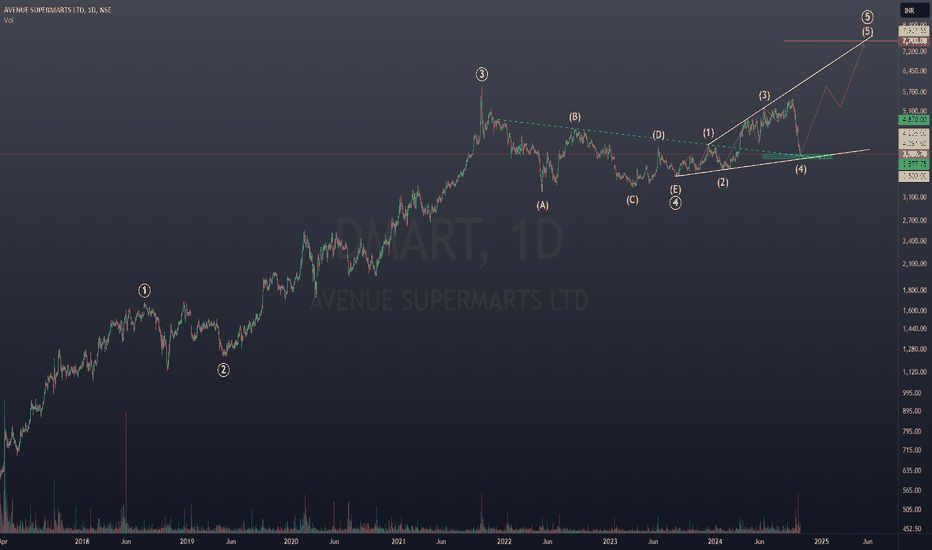Click the (3) sub-wave label
This screenshot has width=932, height=550.
click(x=764, y=95)
